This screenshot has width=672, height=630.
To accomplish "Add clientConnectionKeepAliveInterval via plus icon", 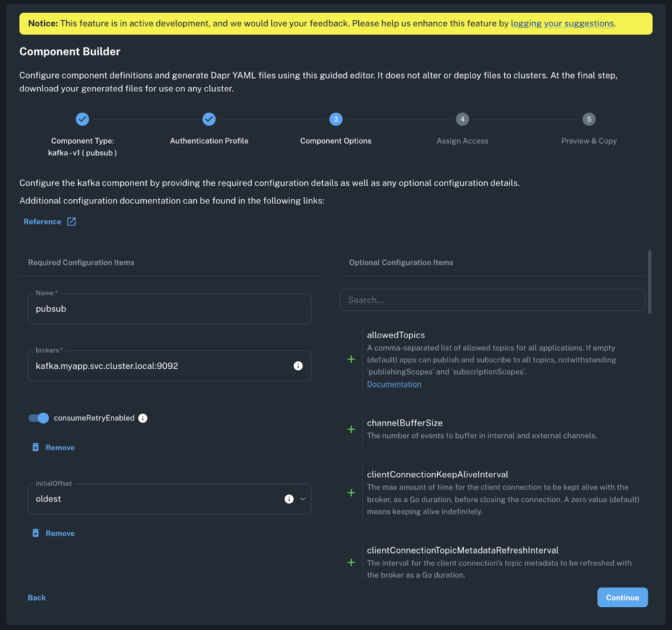I will (x=351, y=493).
